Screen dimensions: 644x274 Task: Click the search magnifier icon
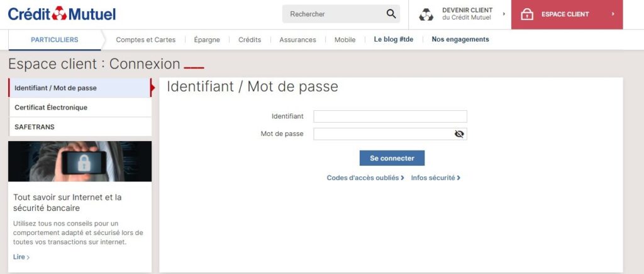(x=391, y=14)
